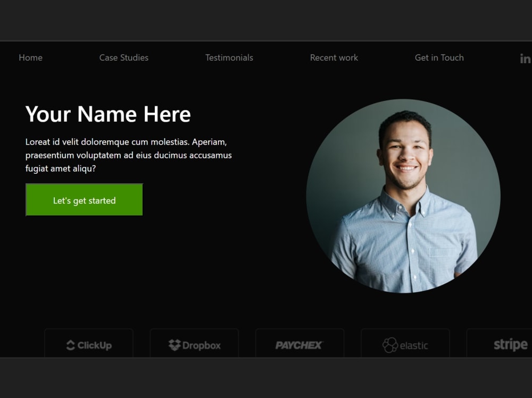Click the circular profile photo
The height and width of the screenshot is (398, 532).
[x=403, y=196]
